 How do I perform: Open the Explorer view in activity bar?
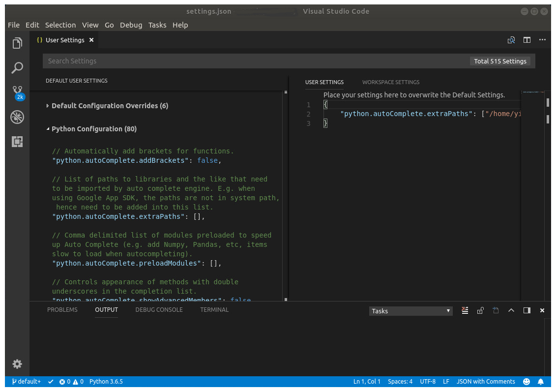pos(17,43)
